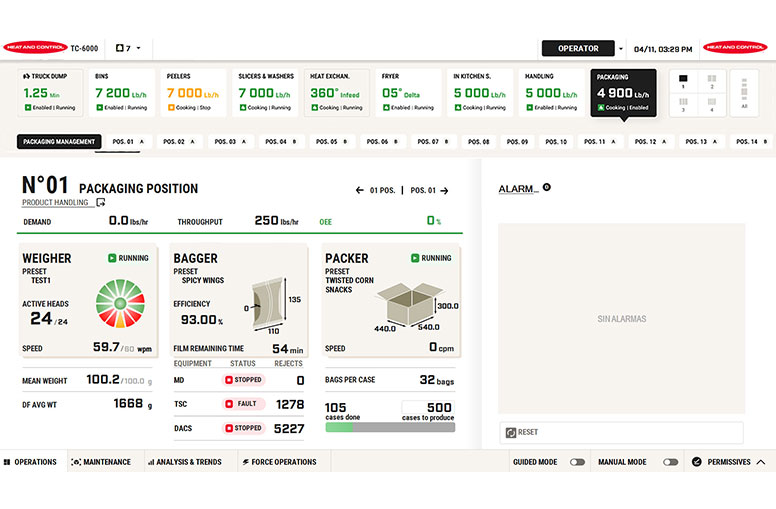Open the Operator role dropdown arrow

(621, 49)
